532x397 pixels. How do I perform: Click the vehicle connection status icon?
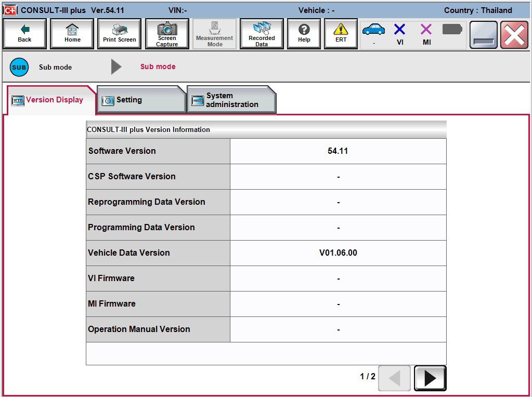coord(373,30)
